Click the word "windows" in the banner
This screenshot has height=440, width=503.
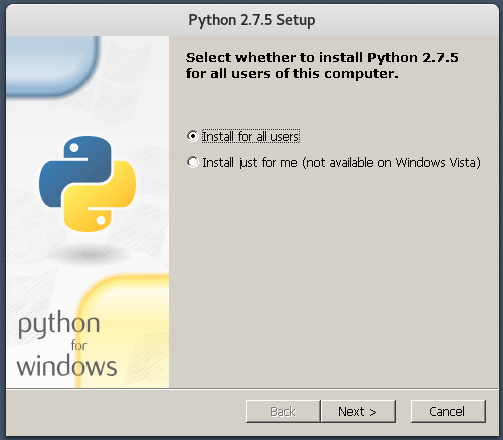point(67,366)
